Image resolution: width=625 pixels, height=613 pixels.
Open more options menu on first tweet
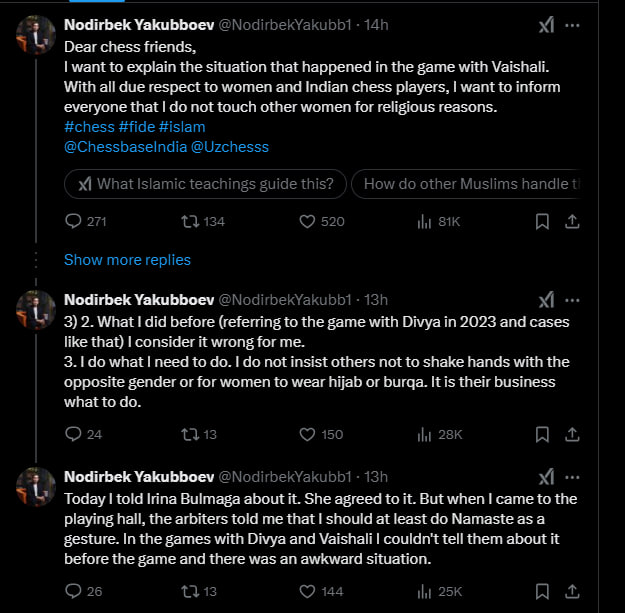(574, 24)
